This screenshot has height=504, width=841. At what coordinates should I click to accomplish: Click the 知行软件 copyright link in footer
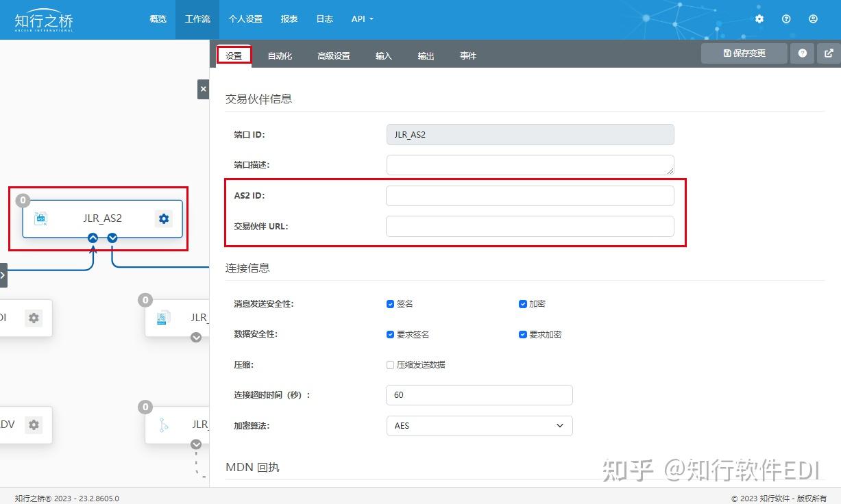click(778, 499)
